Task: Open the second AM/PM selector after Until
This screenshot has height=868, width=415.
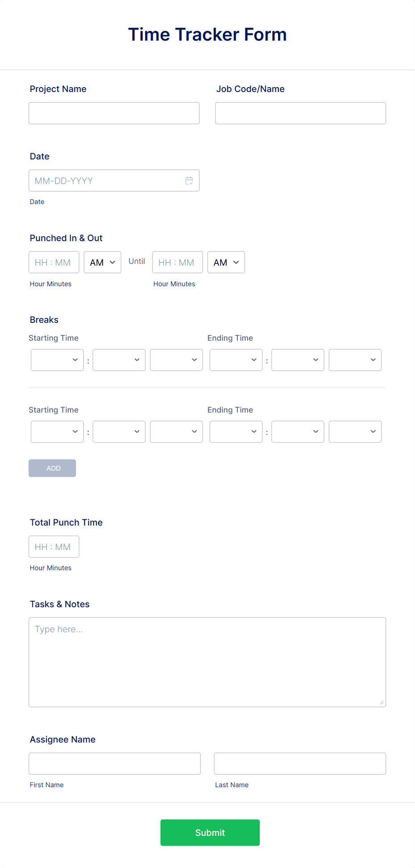Action: click(x=226, y=262)
